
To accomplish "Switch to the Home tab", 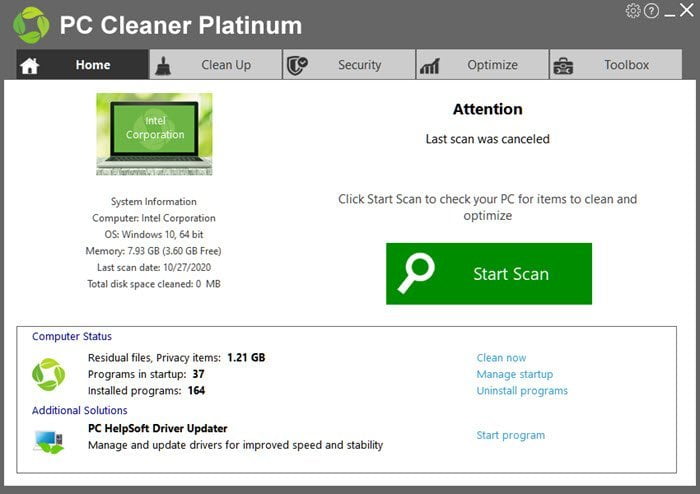I will (83, 65).
